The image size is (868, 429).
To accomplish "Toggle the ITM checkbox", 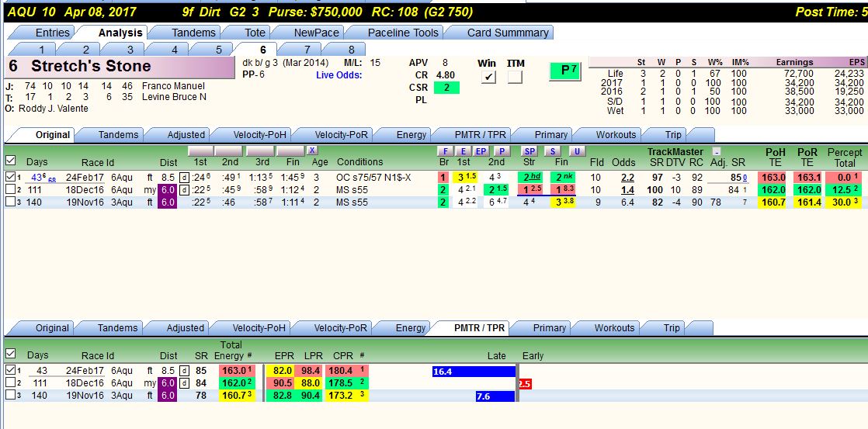I will (515, 78).
